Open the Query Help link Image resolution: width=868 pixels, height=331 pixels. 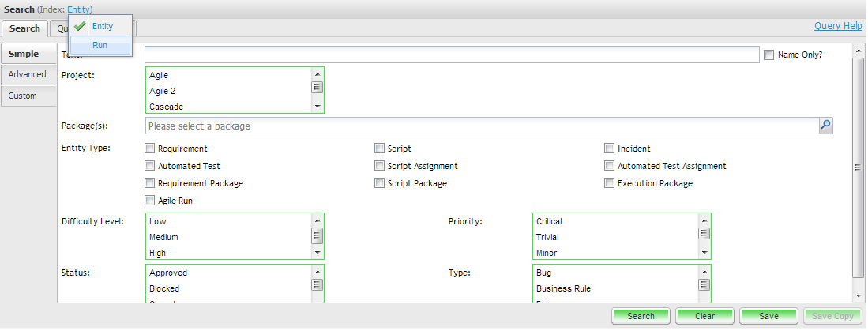tap(838, 26)
